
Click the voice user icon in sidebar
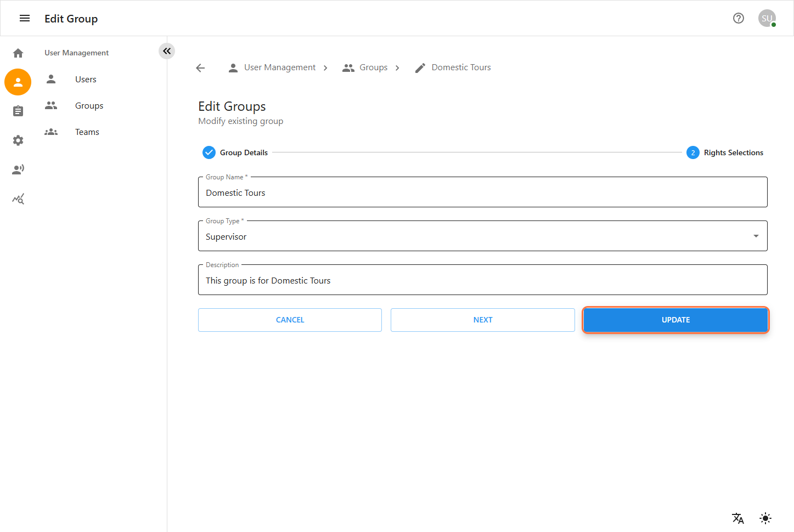tap(18, 169)
